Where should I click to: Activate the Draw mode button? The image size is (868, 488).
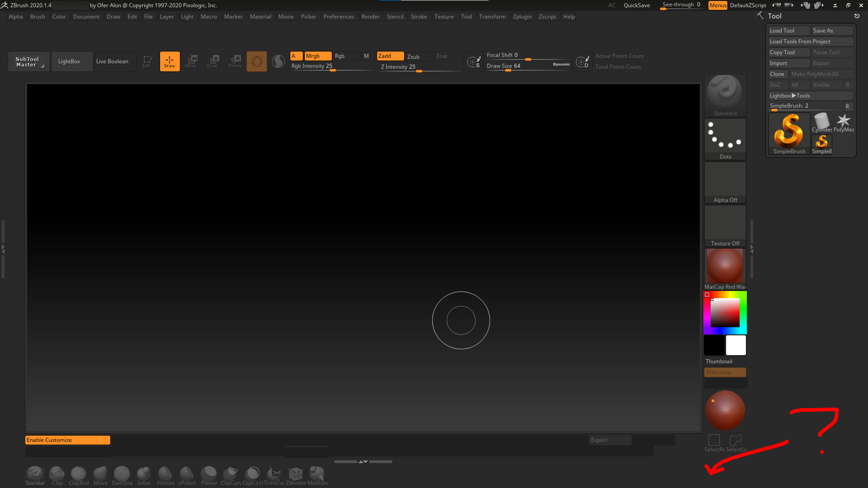[170, 61]
